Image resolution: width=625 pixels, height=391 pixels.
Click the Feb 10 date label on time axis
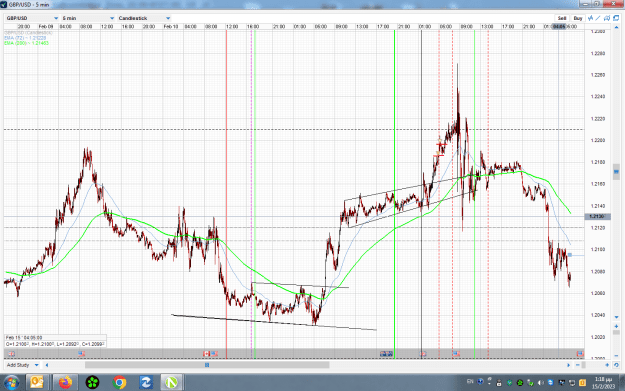point(171,26)
